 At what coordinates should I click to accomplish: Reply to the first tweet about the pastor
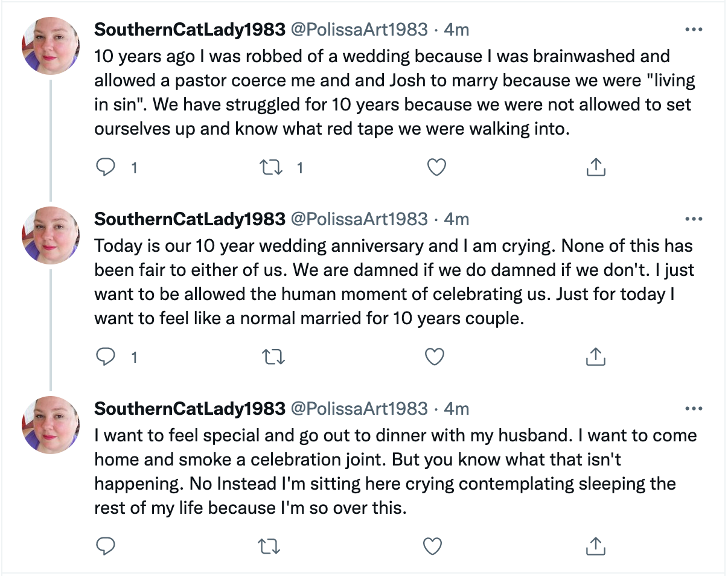coord(106,167)
